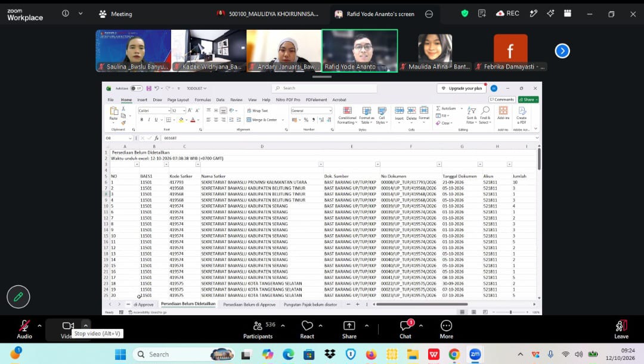Toggle the AutoSave switch in Excel

coord(136,88)
